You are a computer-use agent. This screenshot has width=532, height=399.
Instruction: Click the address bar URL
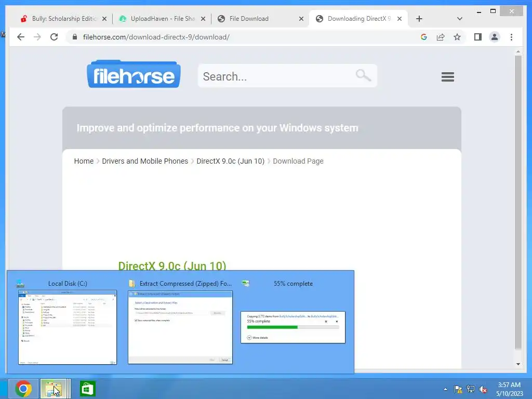[x=156, y=37]
